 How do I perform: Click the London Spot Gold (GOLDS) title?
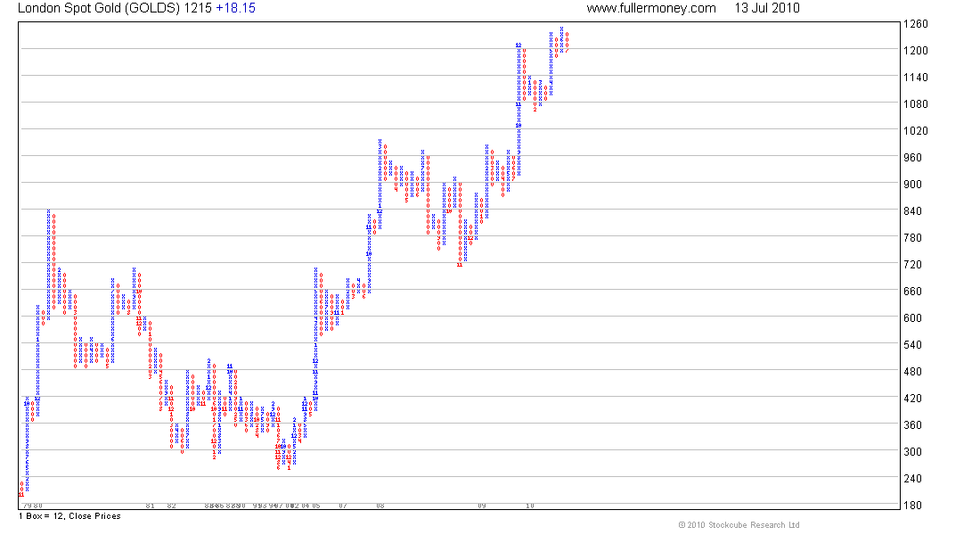pos(100,8)
